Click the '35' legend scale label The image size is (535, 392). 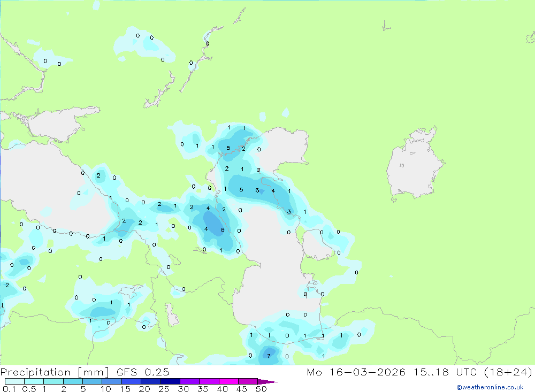coord(203,389)
